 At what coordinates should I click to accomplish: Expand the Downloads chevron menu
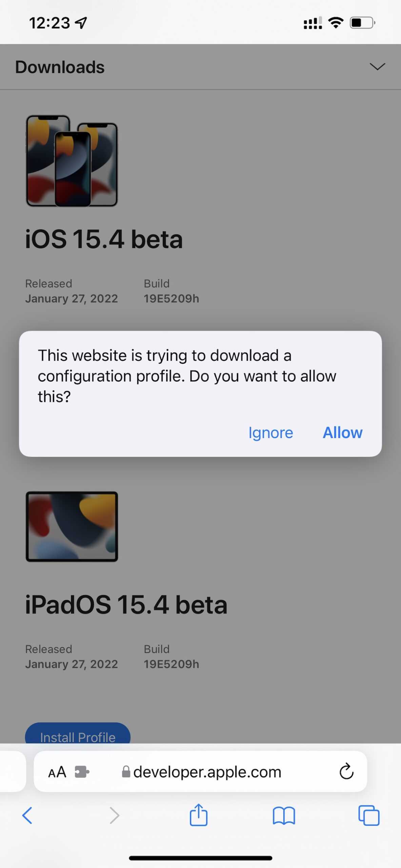coord(377,67)
